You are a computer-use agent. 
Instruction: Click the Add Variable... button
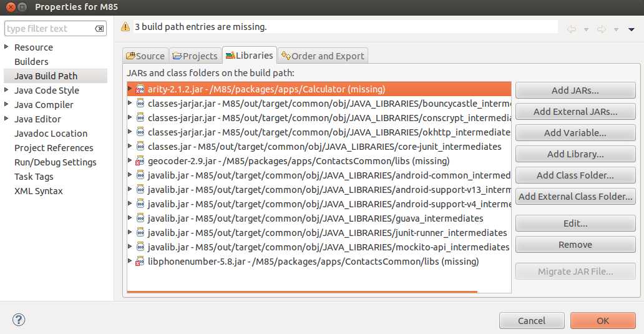point(575,133)
